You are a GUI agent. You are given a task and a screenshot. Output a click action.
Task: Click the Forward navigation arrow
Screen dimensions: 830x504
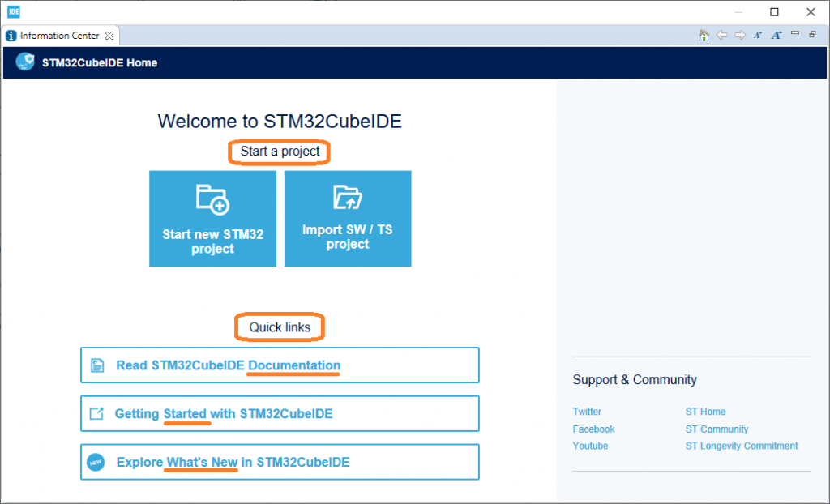coord(739,35)
